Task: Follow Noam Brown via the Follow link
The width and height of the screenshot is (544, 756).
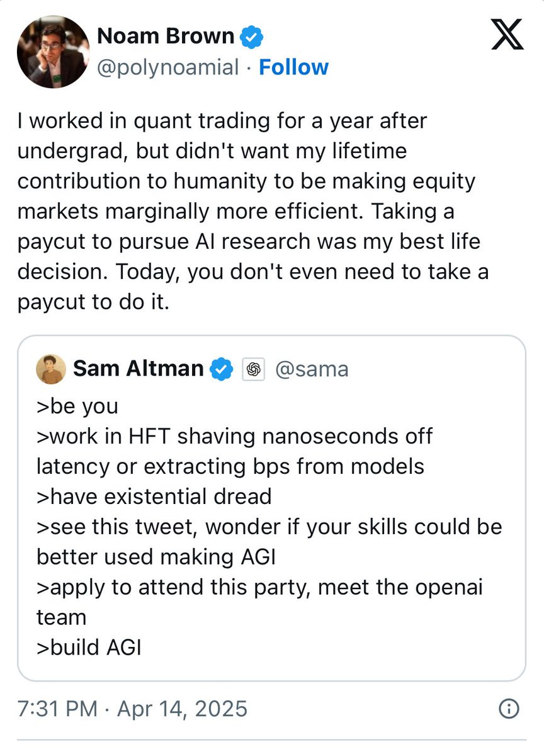Action: tap(293, 67)
